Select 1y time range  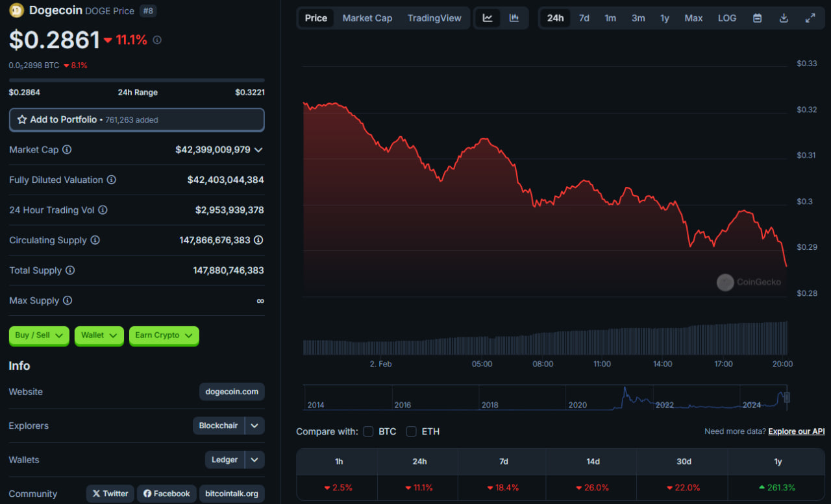(x=665, y=18)
